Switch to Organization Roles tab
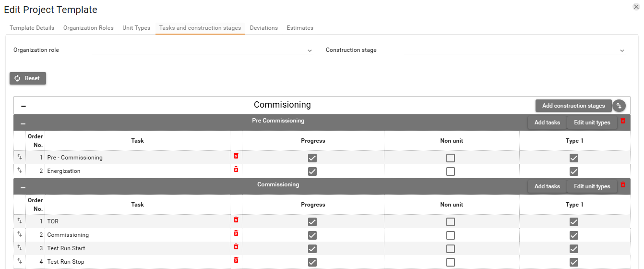The height and width of the screenshot is (269, 644). [88, 28]
